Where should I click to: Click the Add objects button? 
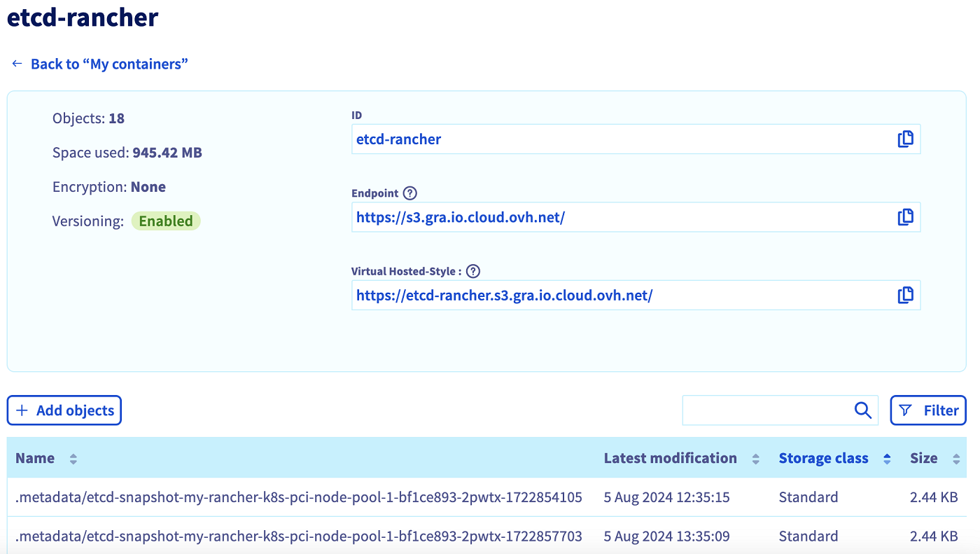tap(64, 410)
